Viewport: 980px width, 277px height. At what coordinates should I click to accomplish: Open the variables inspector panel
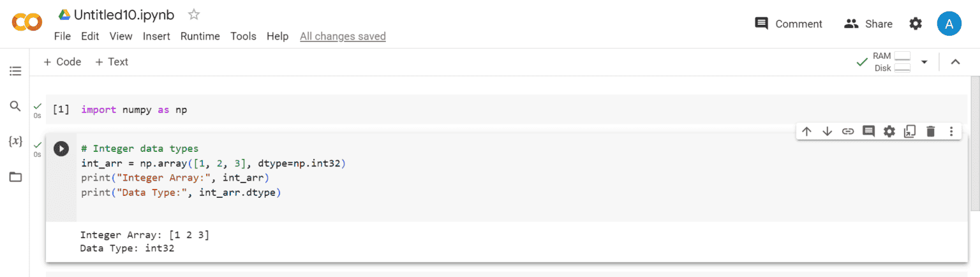tap(15, 141)
